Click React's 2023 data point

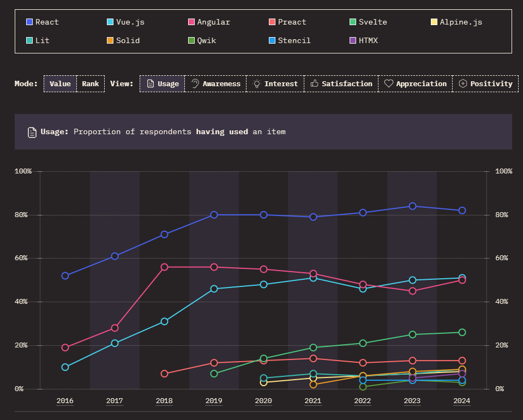point(412,206)
